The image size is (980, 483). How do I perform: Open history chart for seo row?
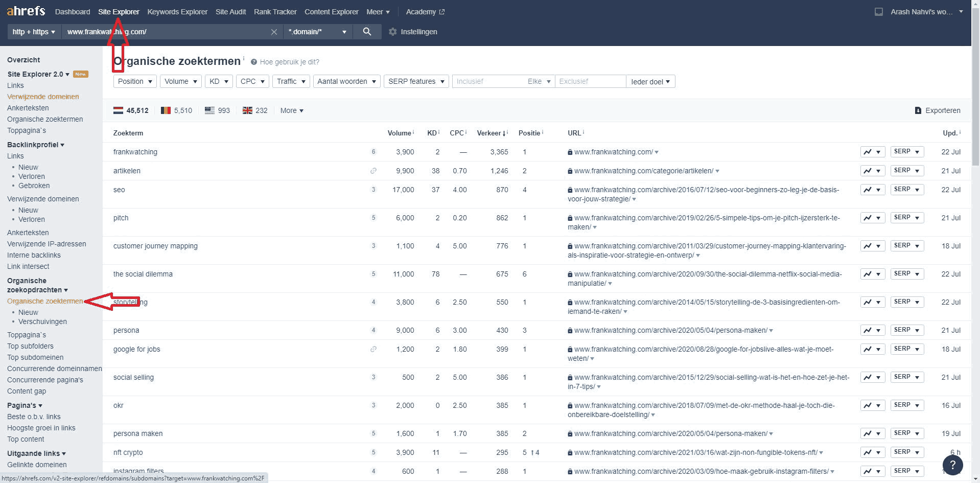click(x=872, y=190)
